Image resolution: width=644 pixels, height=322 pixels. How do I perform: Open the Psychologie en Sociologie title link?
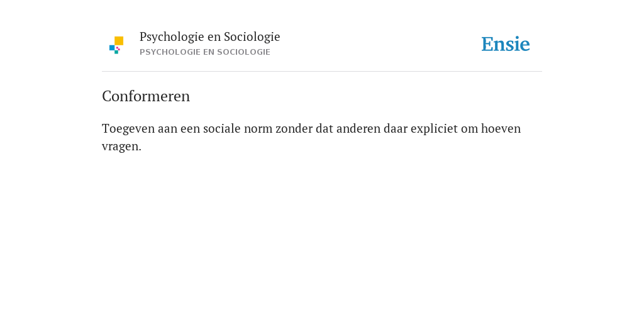[x=209, y=36]
